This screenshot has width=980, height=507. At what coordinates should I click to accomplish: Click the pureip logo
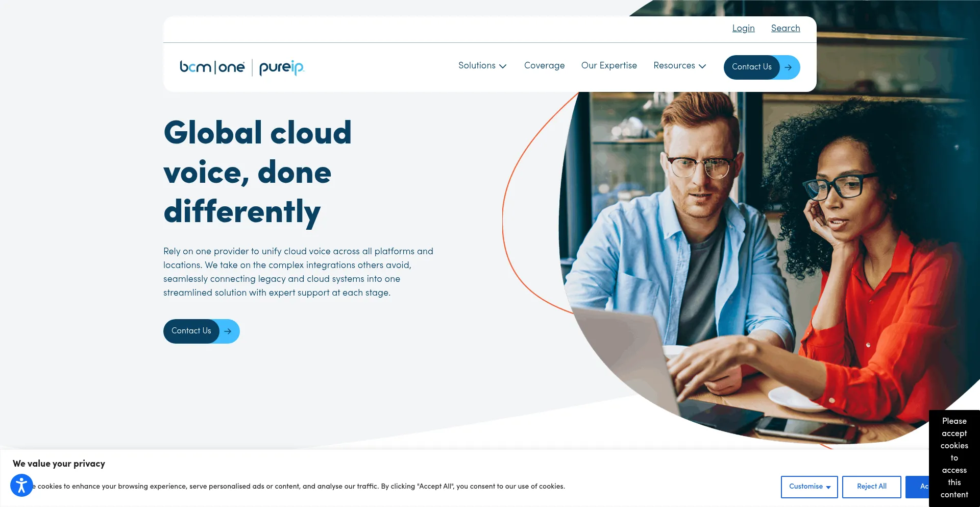(x=281, y=67)
